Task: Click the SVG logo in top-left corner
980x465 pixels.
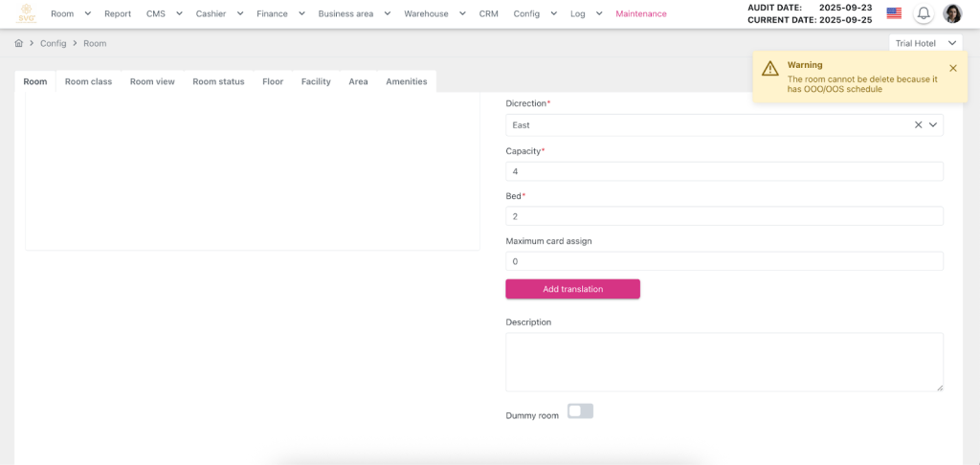Action: click(26, 13)
